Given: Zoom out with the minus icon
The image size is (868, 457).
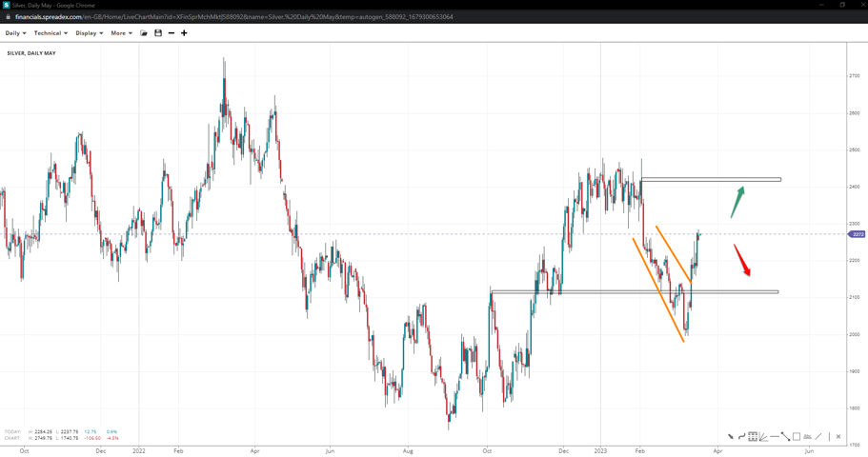Looking at the screenshot, I should [172, 33].
